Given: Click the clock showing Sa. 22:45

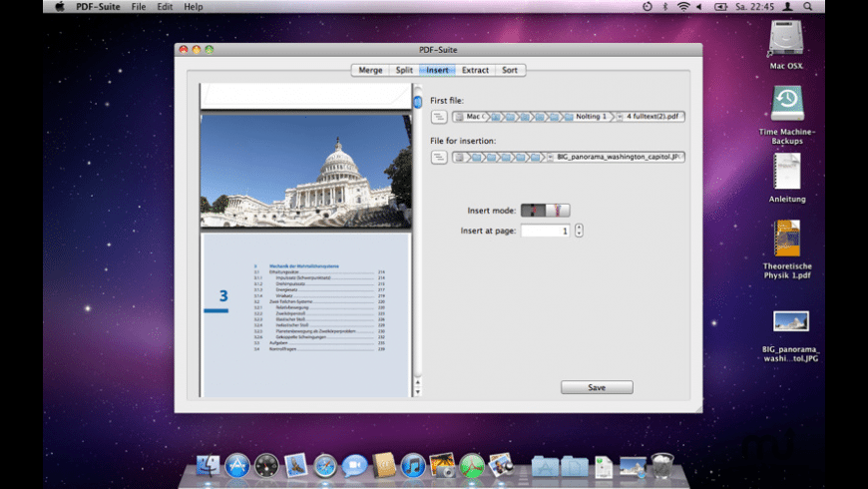Looking at the screenshot, I should coord(754,7).
